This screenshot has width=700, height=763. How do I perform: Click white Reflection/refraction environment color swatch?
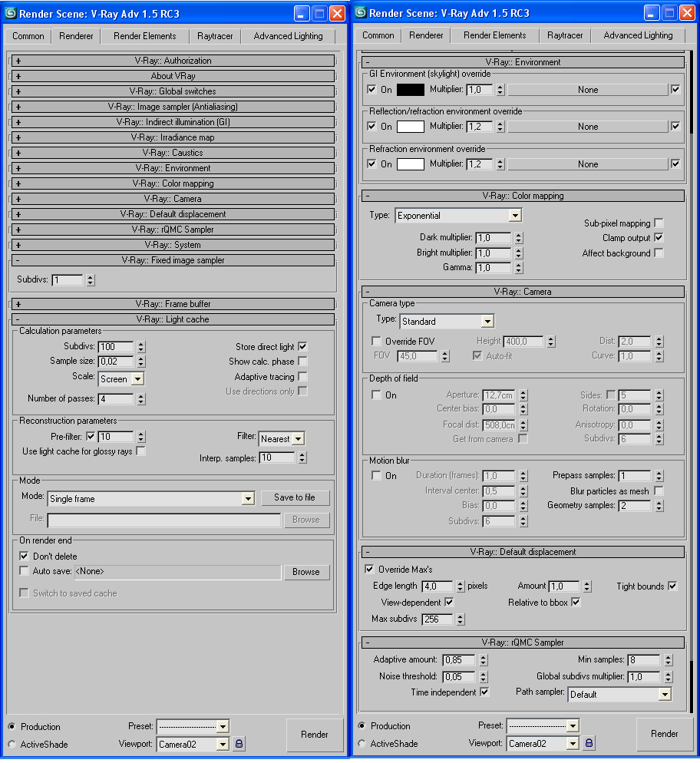coord(411,127)
